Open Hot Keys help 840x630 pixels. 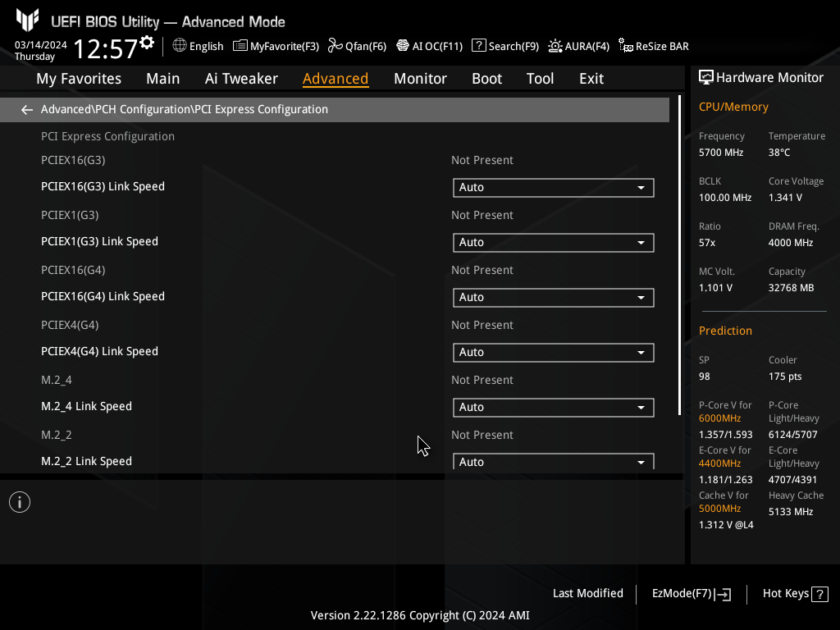(x=795, y=594)
